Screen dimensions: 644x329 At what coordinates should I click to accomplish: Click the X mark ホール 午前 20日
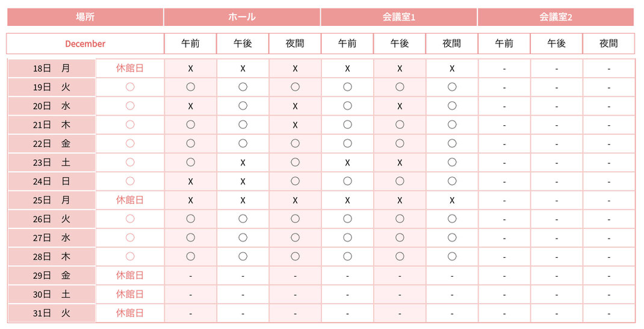[190, 106]
